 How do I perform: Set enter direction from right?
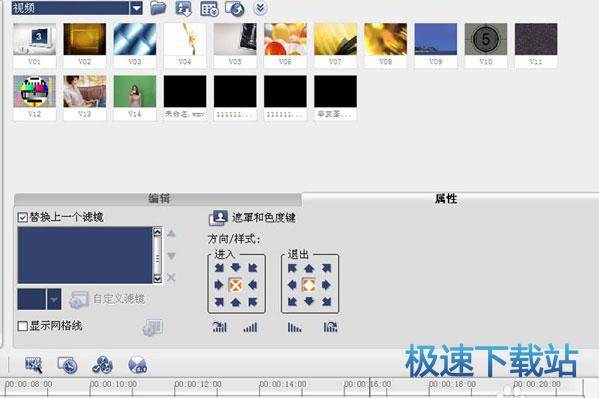tap(253, 285)
